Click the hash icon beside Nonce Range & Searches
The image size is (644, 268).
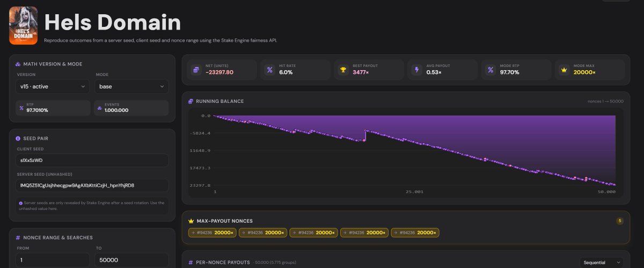pos(18,237)
